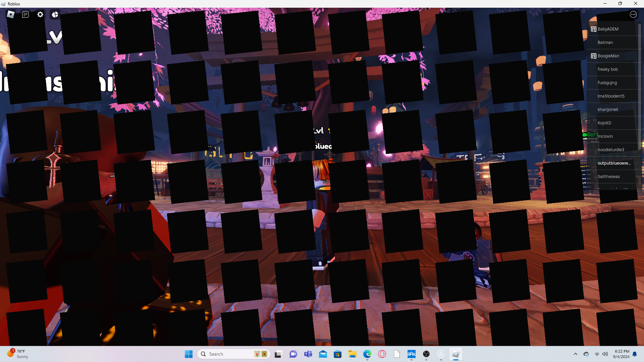The image size is (644, 362).
Task: Launch Microsoft Edge from taskbar
Action: [x=367, y=354]
